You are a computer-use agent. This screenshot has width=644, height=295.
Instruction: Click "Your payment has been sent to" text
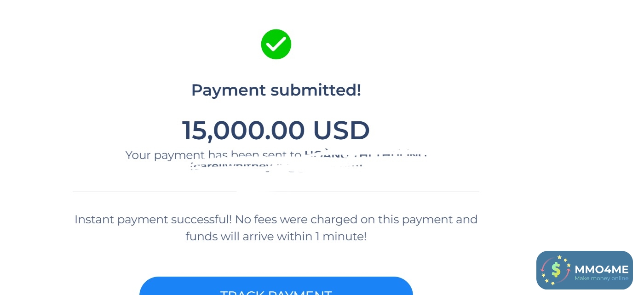pyautogui.click(x=213, y=155)
